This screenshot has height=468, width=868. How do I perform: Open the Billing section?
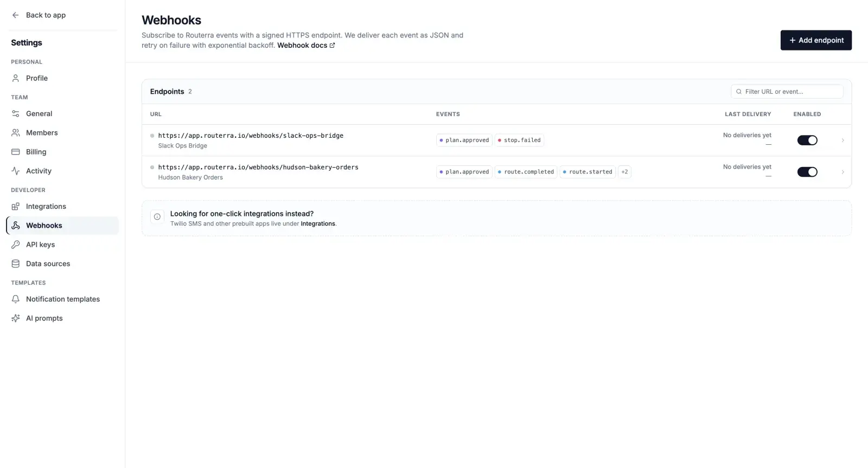click(x=62, y=152)
